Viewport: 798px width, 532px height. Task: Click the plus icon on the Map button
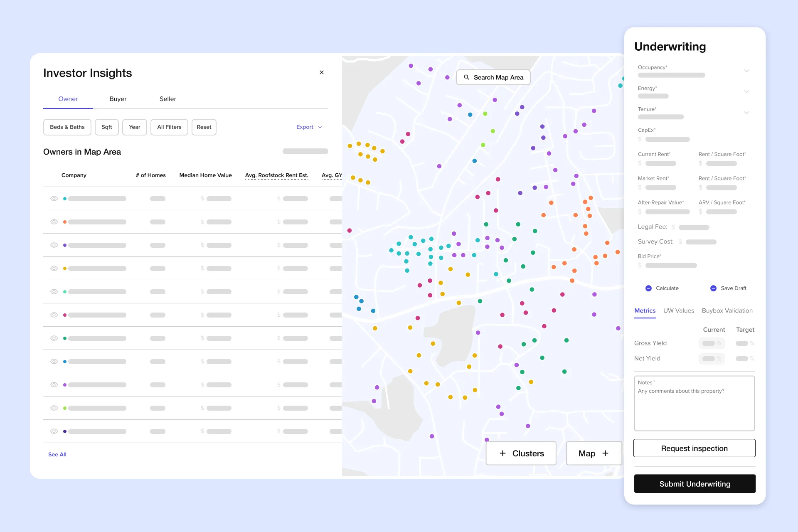tap(605, 453)
